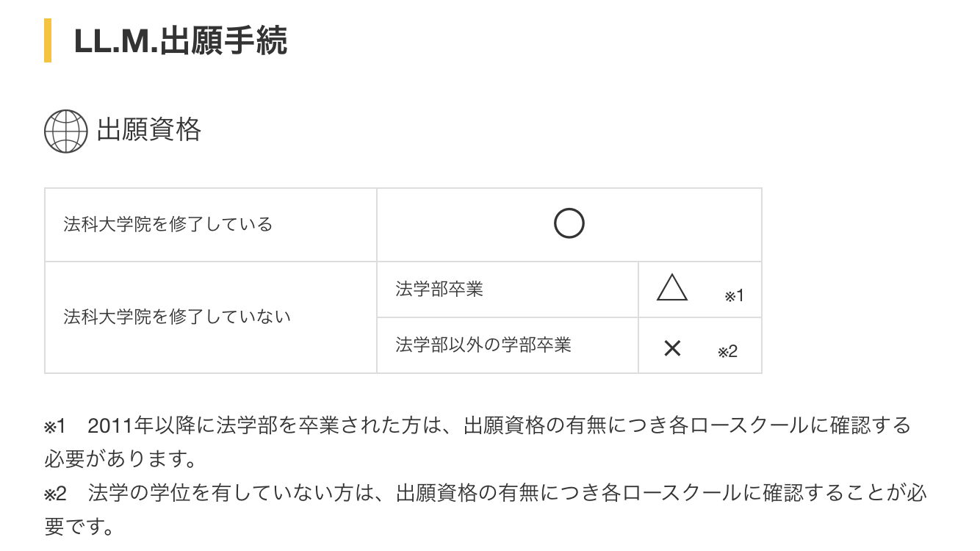The width and height of the screenshot is (980, 551).
Task: Click the ※2 marker beside the cross
Action: (x=727, y=352)
